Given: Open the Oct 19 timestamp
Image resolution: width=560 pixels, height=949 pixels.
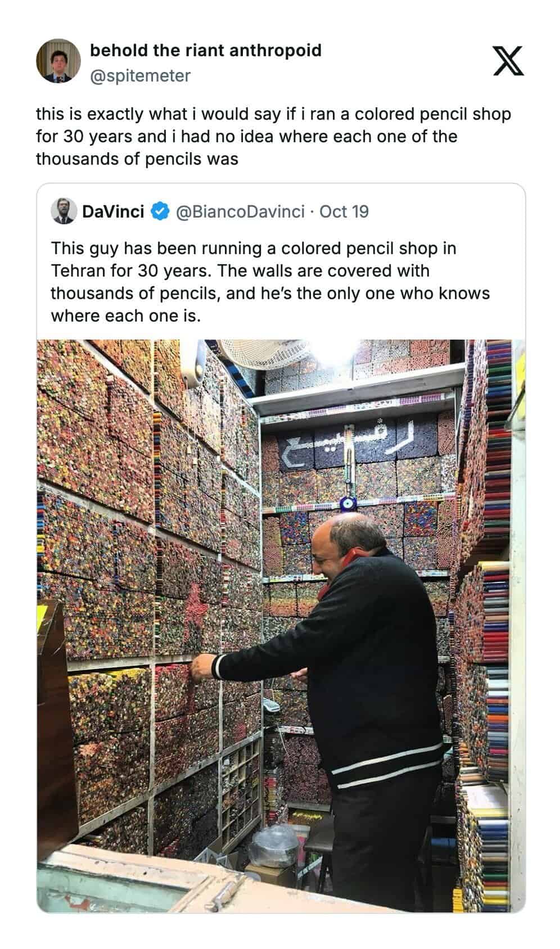Looking at the screenshot, I should tap(344, 211).
